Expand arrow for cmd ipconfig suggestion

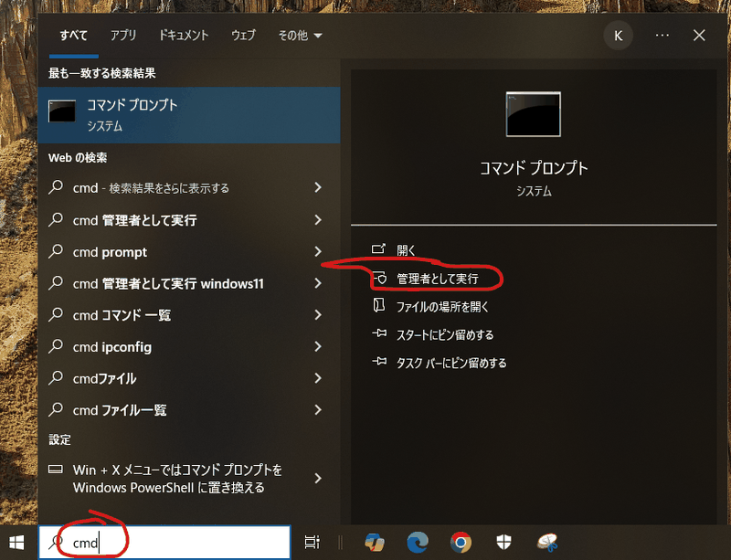(318, 346)
